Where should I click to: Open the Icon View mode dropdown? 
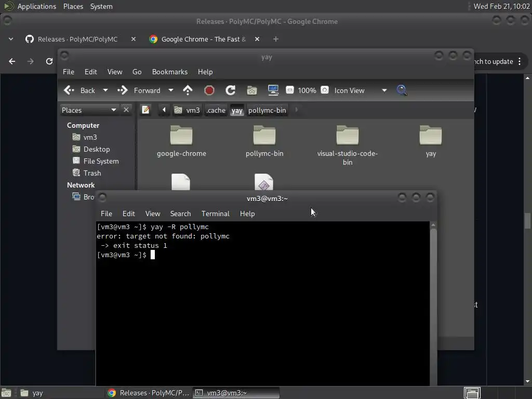click(x=361, y=90)
